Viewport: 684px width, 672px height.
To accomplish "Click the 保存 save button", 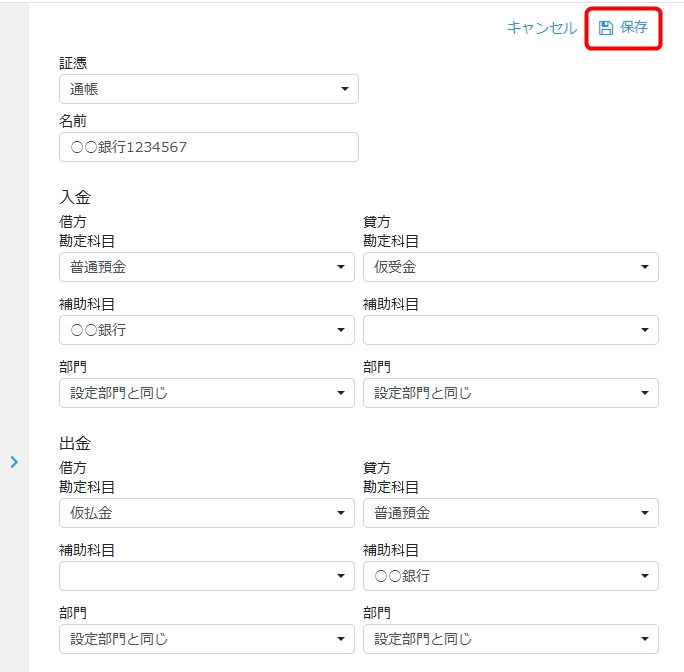I will coord(623,28).
